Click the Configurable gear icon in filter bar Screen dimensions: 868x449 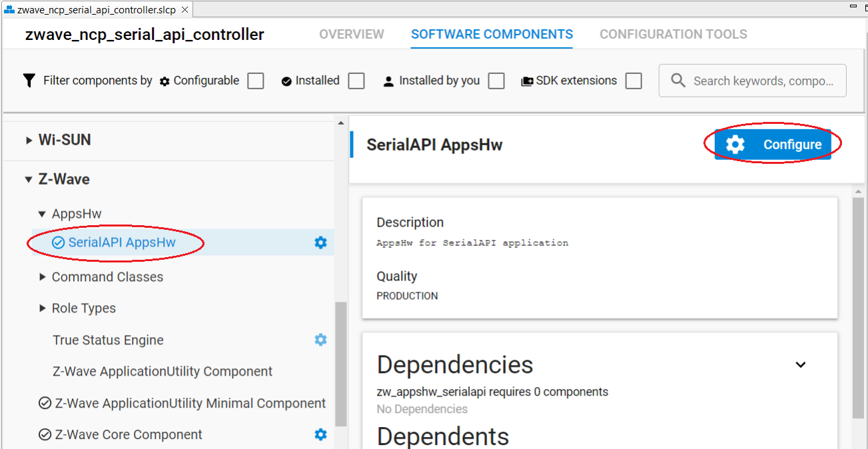[x=164, y=80]
